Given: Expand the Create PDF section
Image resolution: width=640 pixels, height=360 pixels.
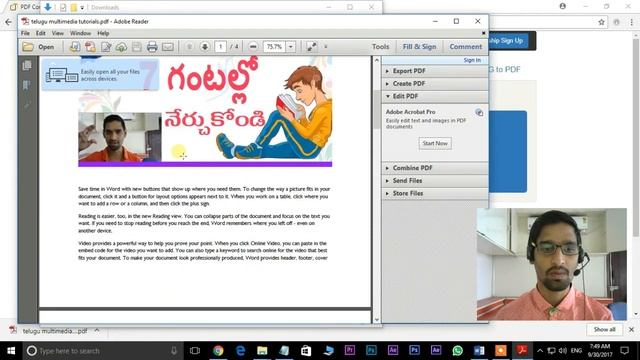Looking at the screenshot, I should 435,84.
